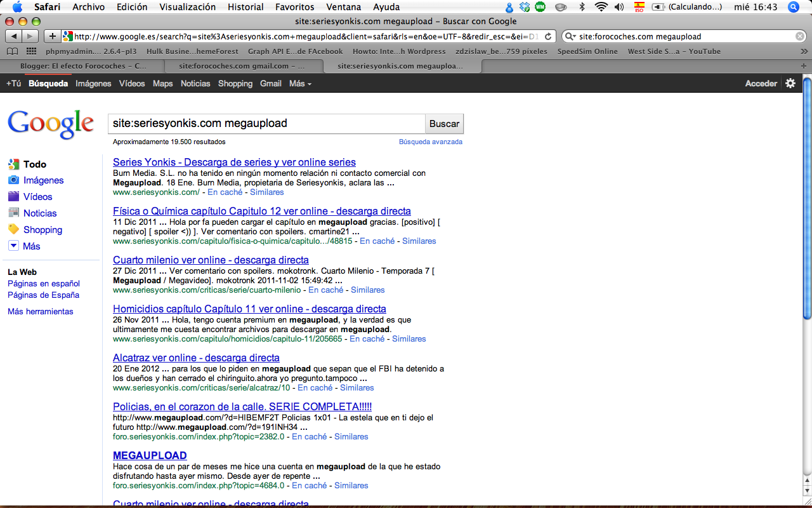
Task: Open the Bluetooth menu bar icon
Action: pos(582,7)
